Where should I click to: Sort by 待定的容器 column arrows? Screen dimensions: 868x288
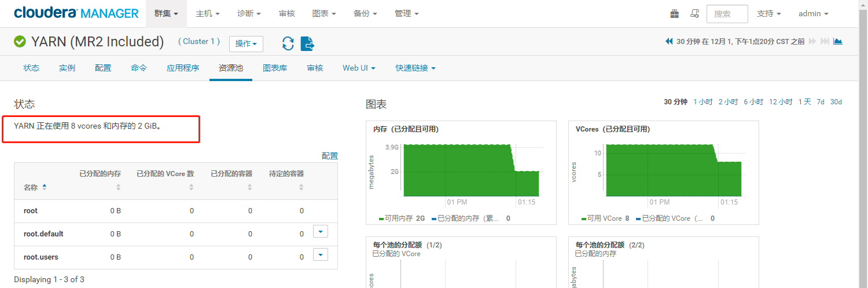pos(301,187)
